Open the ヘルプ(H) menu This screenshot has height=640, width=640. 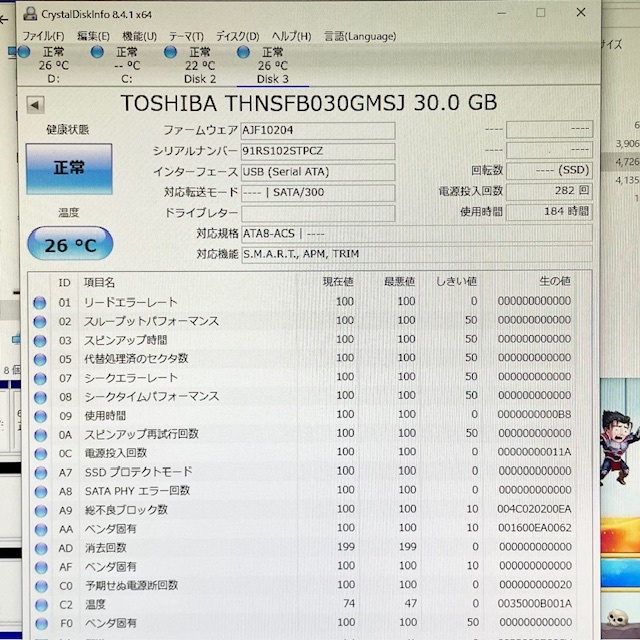(291, 36)
